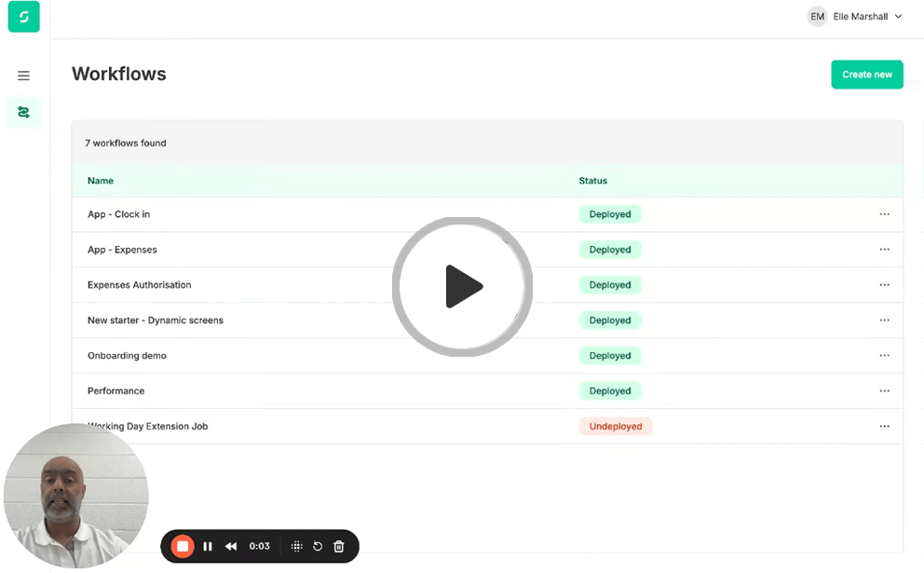Click the rewind icon in recorder
Viewport: 924px width, 573px height.
click(x=231, y=547)
